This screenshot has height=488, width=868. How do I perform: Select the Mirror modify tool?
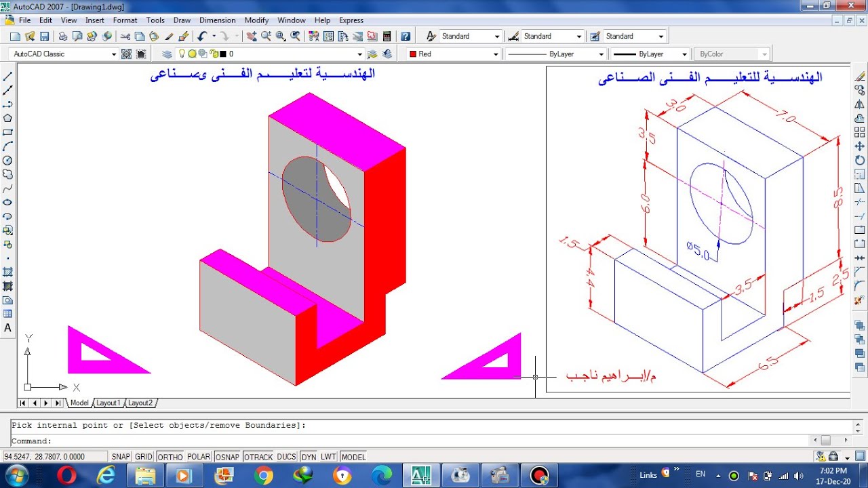tap(860, 104)
